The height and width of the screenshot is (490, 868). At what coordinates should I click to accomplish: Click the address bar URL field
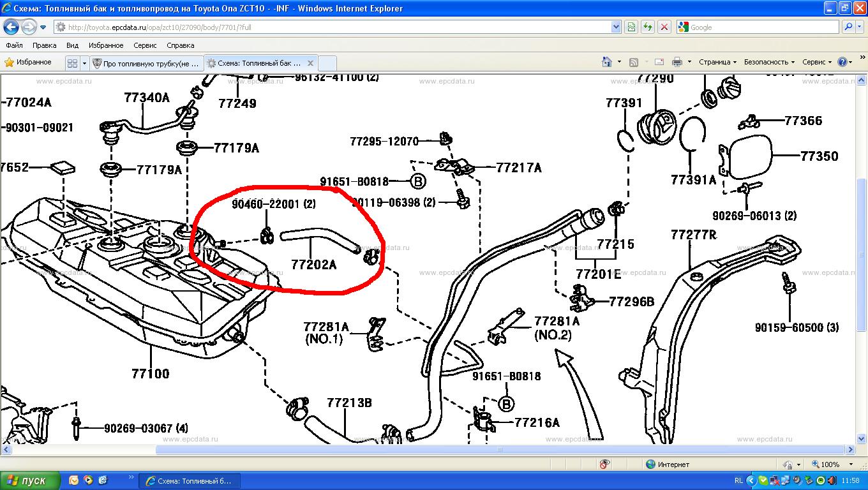(332, 27)
